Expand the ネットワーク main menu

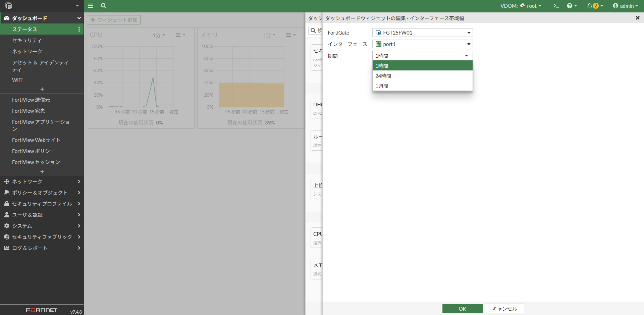42,181
